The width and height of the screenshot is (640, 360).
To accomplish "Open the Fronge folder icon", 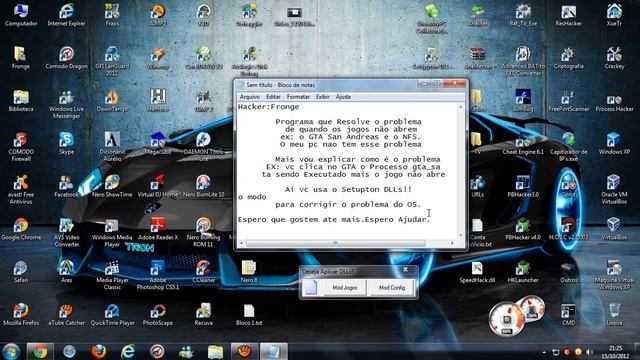I will pyautogui.click(x=20, y=58).
